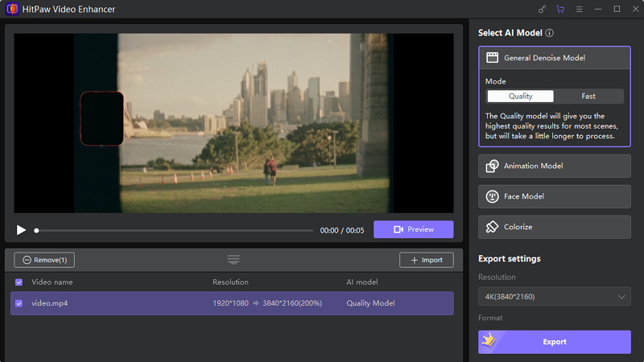Screen dimensions: 644x362
Task: Click the info icon beside Select AI Model
Action: [550, 34]
